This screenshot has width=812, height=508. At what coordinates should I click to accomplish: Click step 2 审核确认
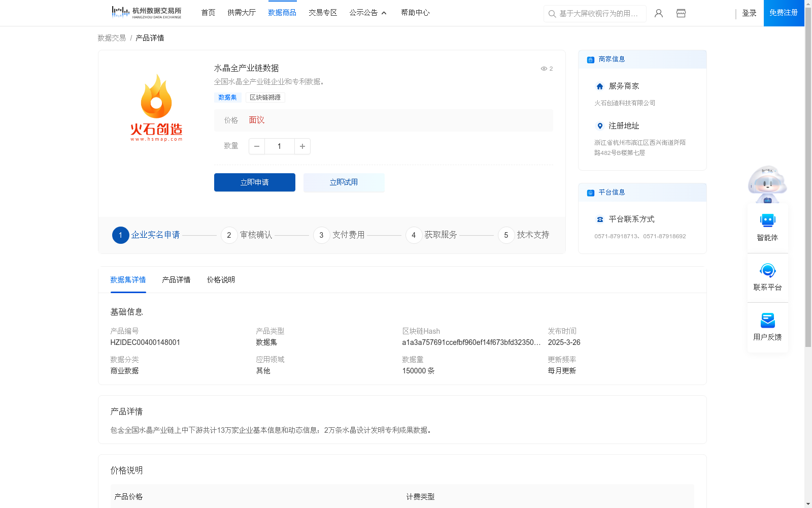pyautogui.click(x=247, y=235)
